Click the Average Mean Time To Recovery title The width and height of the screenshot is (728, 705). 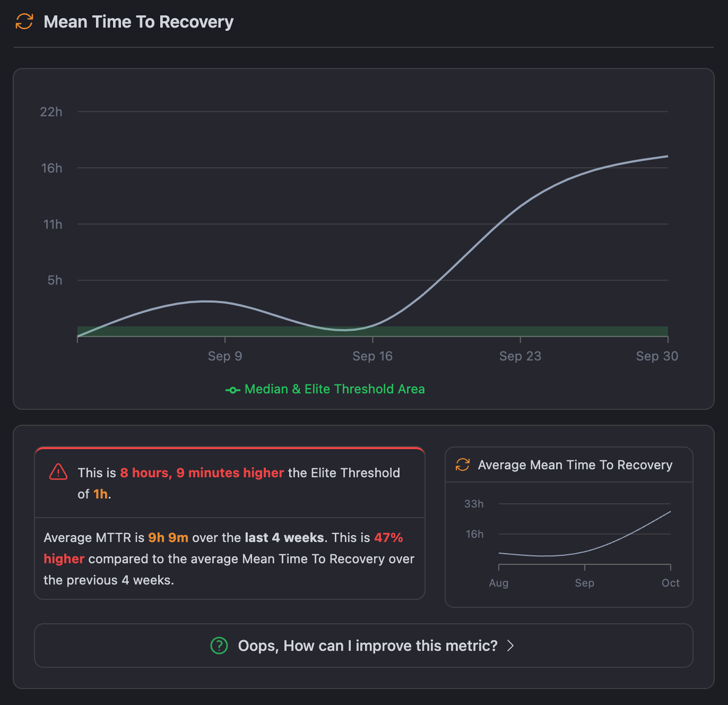(575, 465)
